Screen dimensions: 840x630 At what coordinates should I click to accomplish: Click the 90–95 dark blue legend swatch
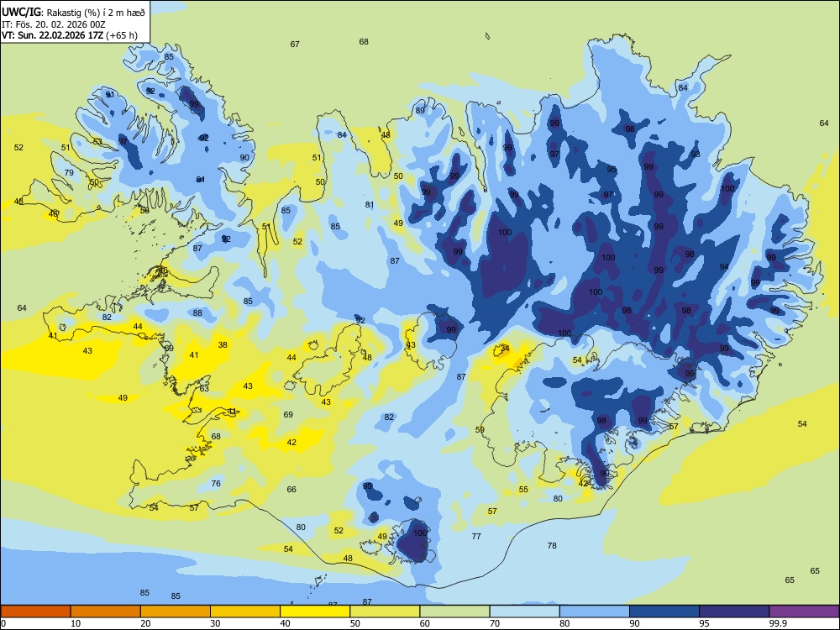pyautogui.click(x=664, y=612)
